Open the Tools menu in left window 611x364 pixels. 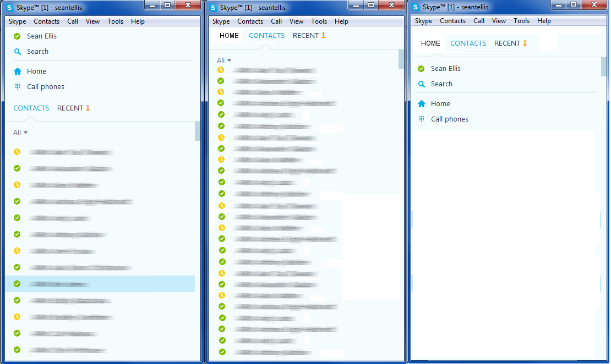(116, 21)
